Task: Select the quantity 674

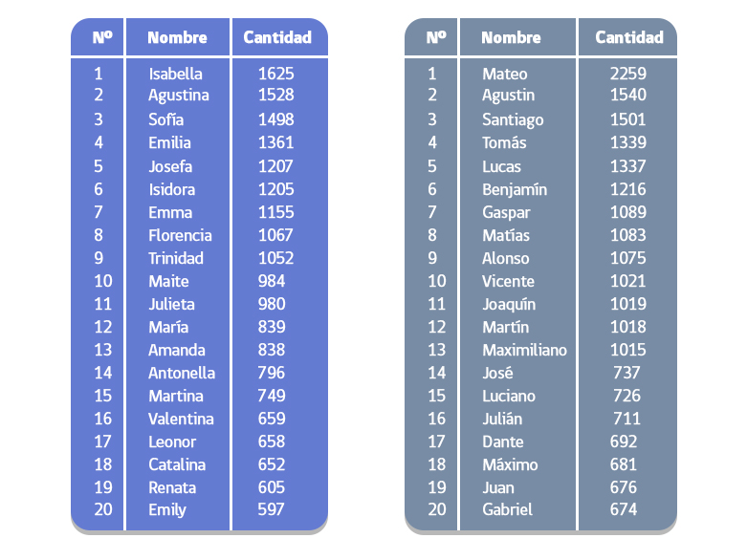Action: tap(623, 510)
